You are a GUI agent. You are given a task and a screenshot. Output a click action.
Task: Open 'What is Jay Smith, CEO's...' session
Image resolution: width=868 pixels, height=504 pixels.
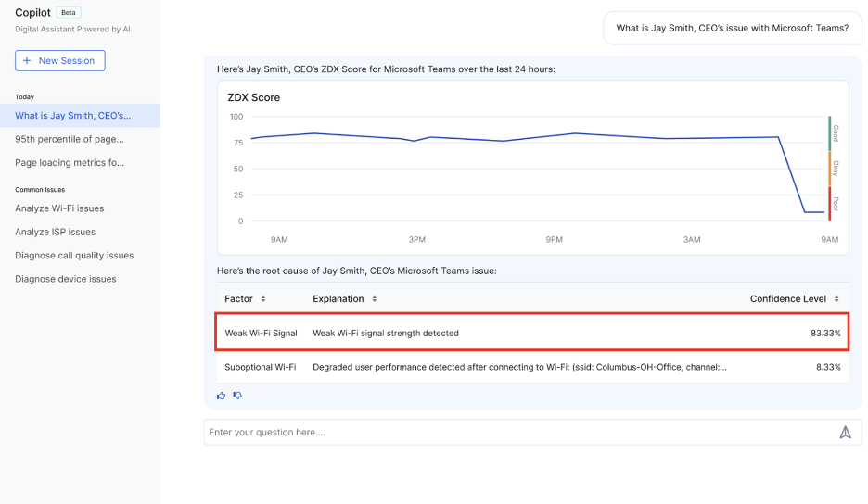73,116
